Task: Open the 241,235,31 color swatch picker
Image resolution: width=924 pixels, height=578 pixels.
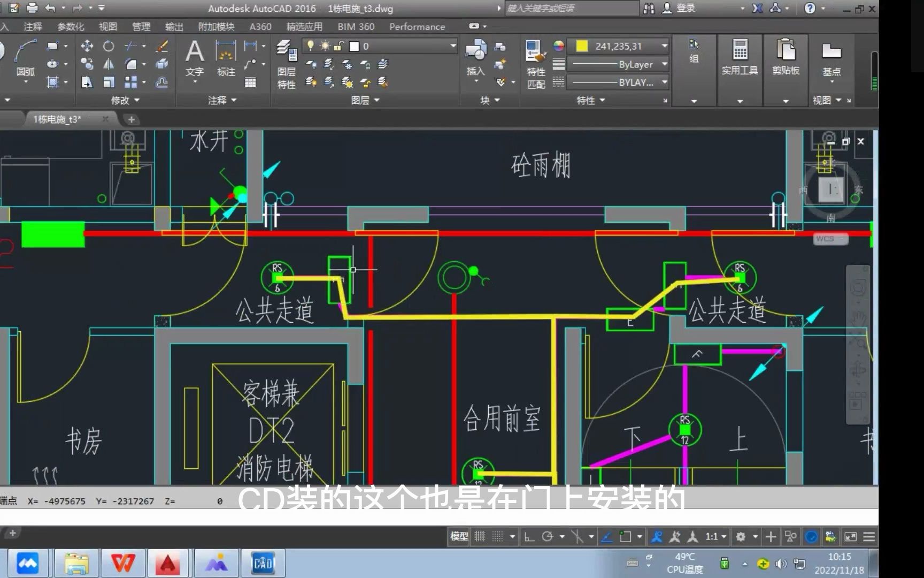Action: click(583, 46)
